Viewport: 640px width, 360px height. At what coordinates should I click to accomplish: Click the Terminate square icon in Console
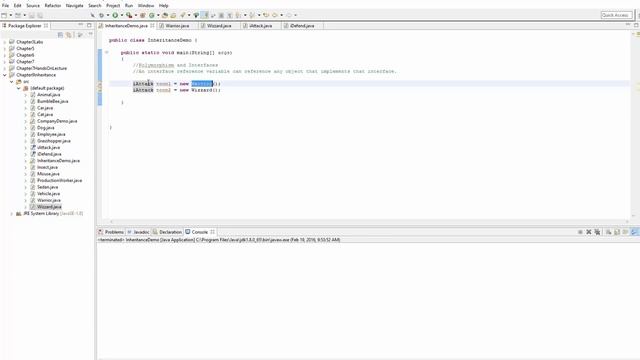point(580,232)
